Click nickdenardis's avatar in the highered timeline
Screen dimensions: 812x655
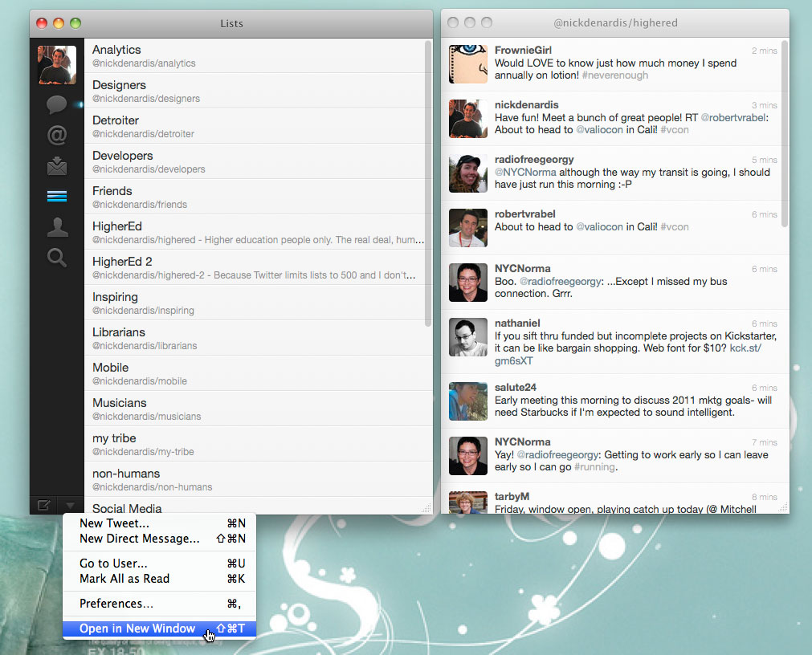[x=468, y=119]
